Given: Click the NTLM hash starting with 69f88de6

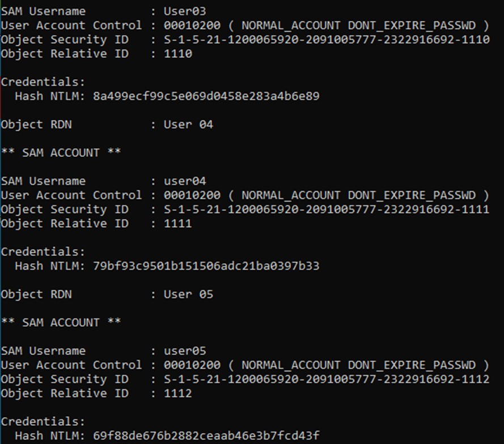Looking at the screenshot, I should [x=206, y=436].
